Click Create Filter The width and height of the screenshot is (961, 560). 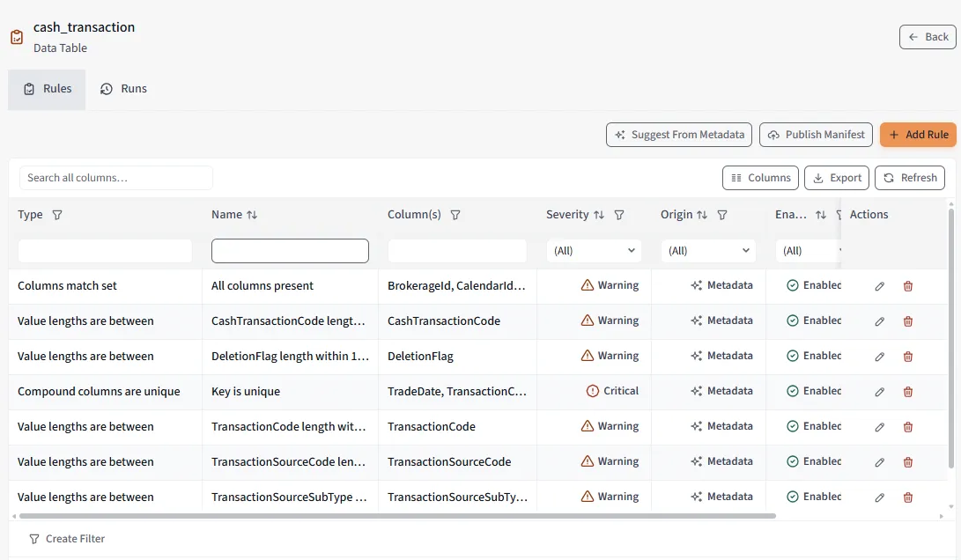pyautogui.click(x=67, y=539)
